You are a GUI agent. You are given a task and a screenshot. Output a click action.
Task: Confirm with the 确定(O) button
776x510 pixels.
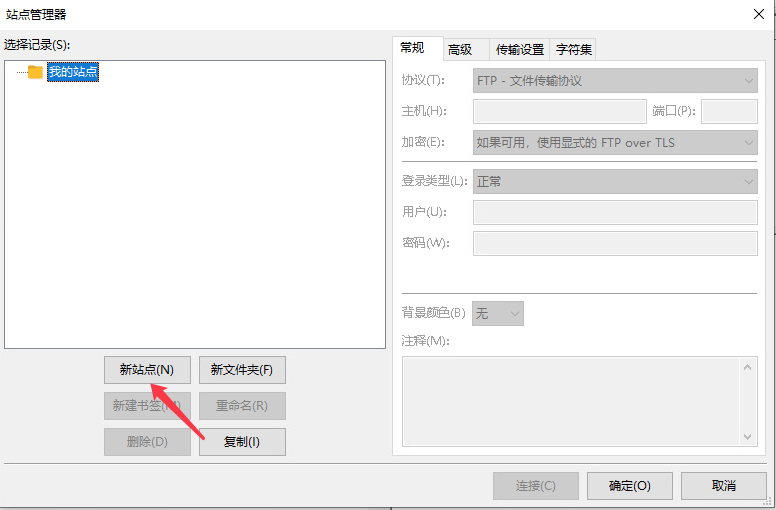click(630, 486)
